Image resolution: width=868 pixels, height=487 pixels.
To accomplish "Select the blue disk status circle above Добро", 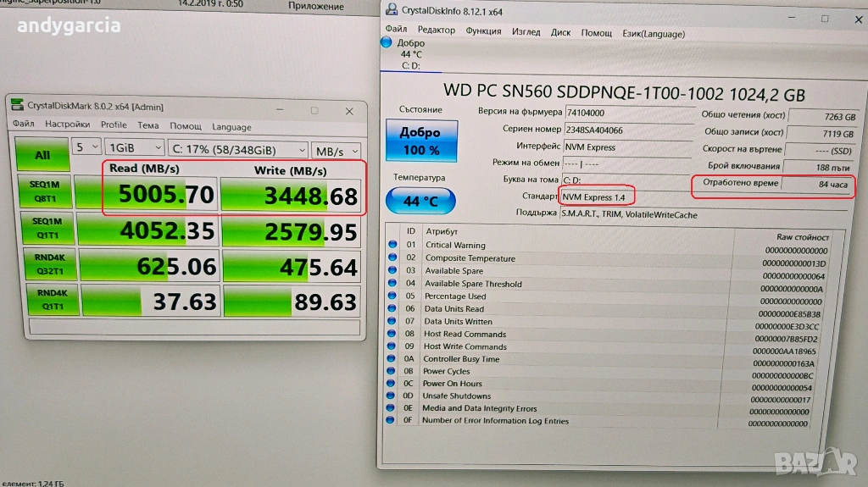I will (387, 42).
